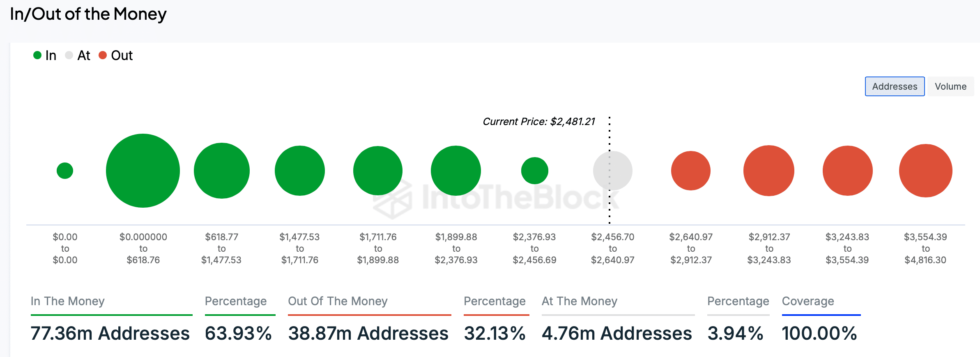The height and width of the screenshot is (357, 980).
Task: Switch to the Addresses view
Action: (x=895, y=86)
